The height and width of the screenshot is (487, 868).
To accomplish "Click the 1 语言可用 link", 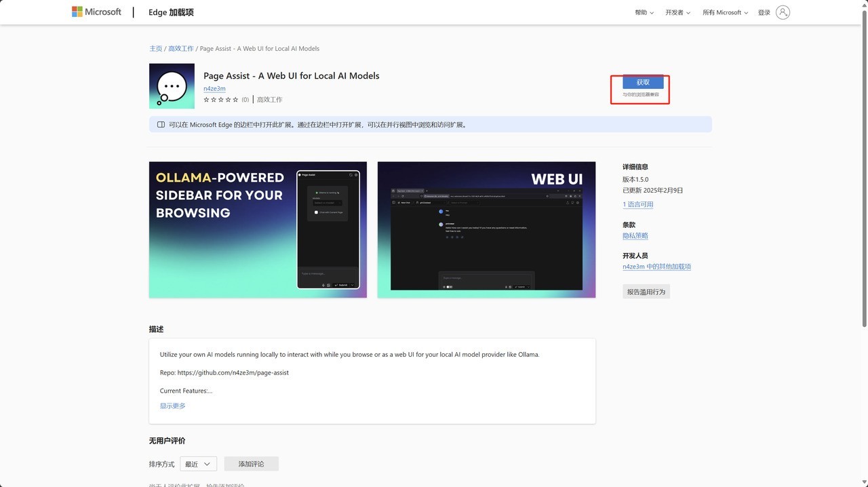I will pyautogui.click(x=637, y=205).
